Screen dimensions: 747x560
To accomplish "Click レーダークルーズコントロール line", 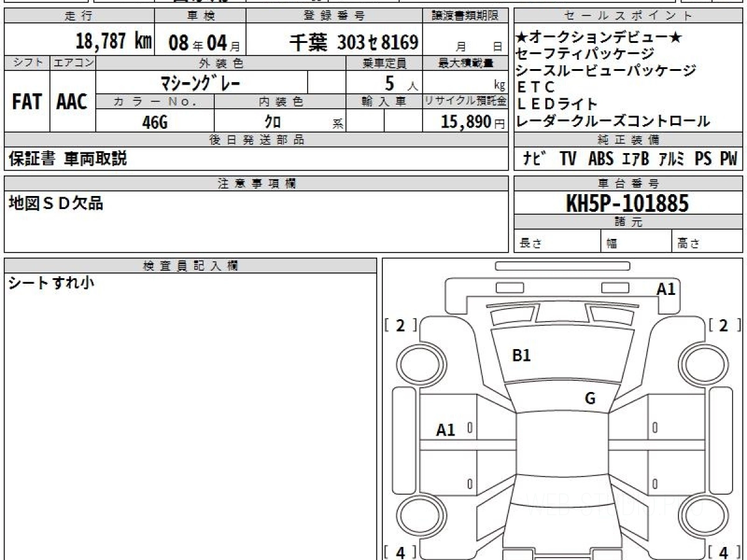I will (x=613, y=121).
